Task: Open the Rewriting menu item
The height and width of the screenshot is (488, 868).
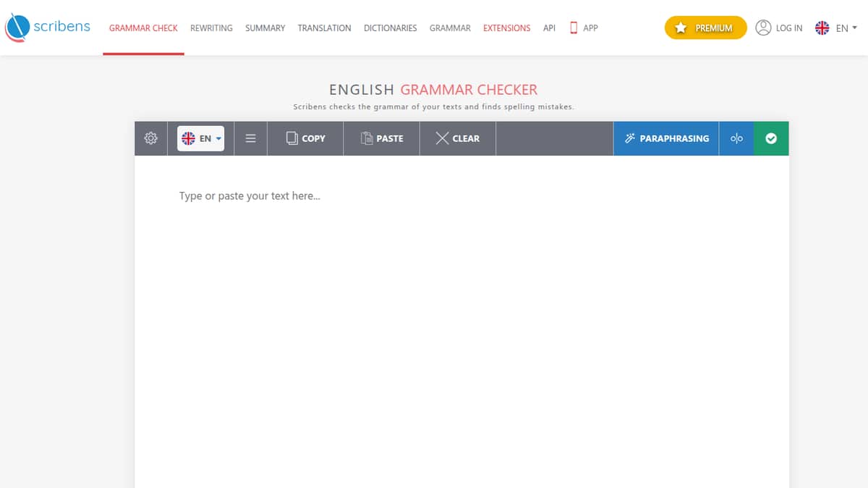Action: pyautogui.click(x=211, y=28)
